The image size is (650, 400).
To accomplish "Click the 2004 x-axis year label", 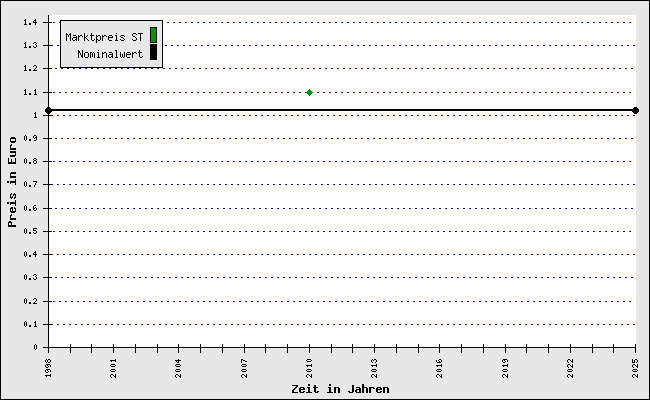I will click(x=179, y=368).
